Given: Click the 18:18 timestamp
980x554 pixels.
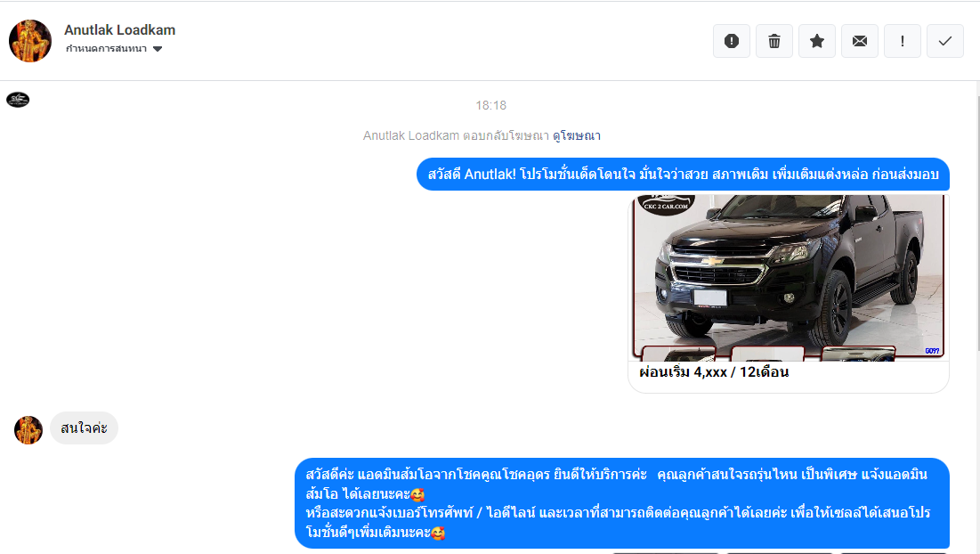Looking at the screenshot, I should pyautogui.click(x=490, y=105).
